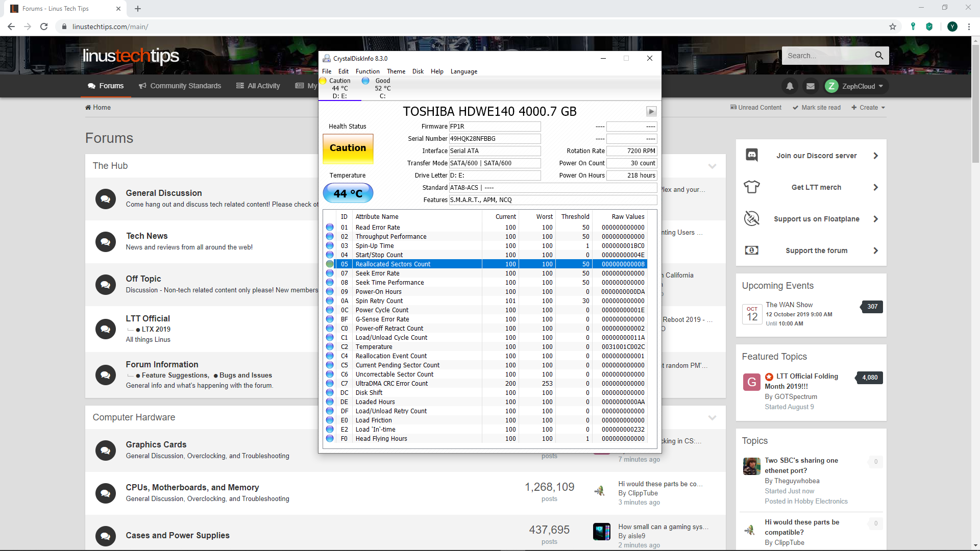This screenshot has width=980, height=551.
Task: Click the Home breadcrumb link
Action: pos(98,107)
